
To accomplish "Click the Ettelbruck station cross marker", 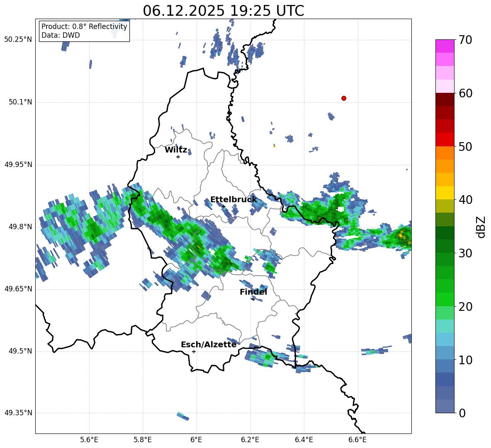I will tap(223, 206).
